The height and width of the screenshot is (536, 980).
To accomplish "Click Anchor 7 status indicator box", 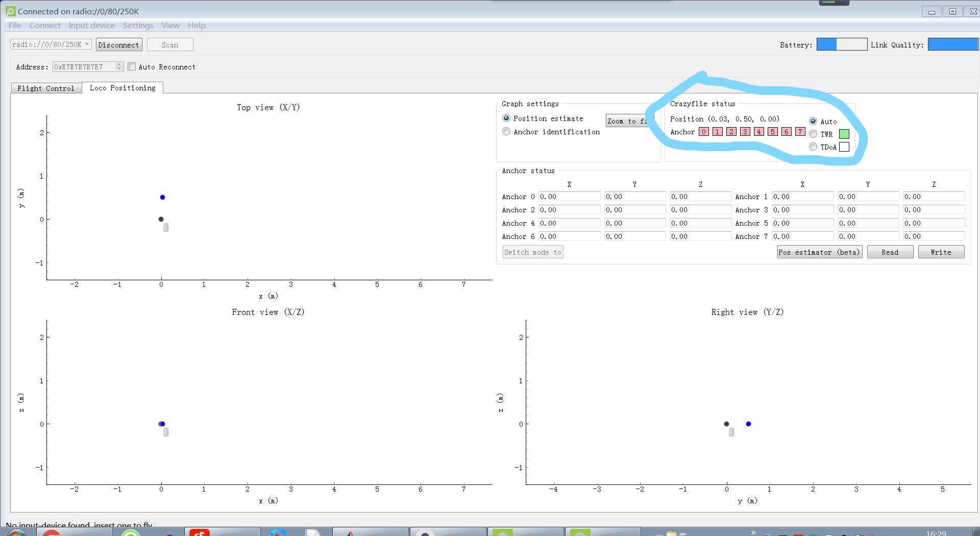I will (800, 132).
